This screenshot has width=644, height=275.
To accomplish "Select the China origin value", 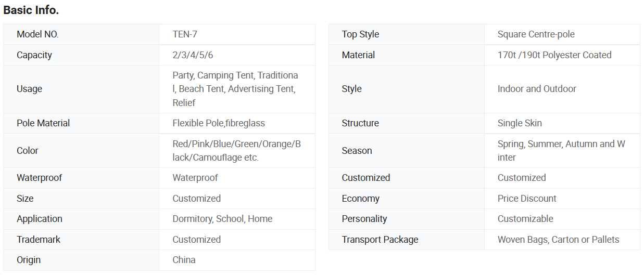I will (x=184, y=260).
